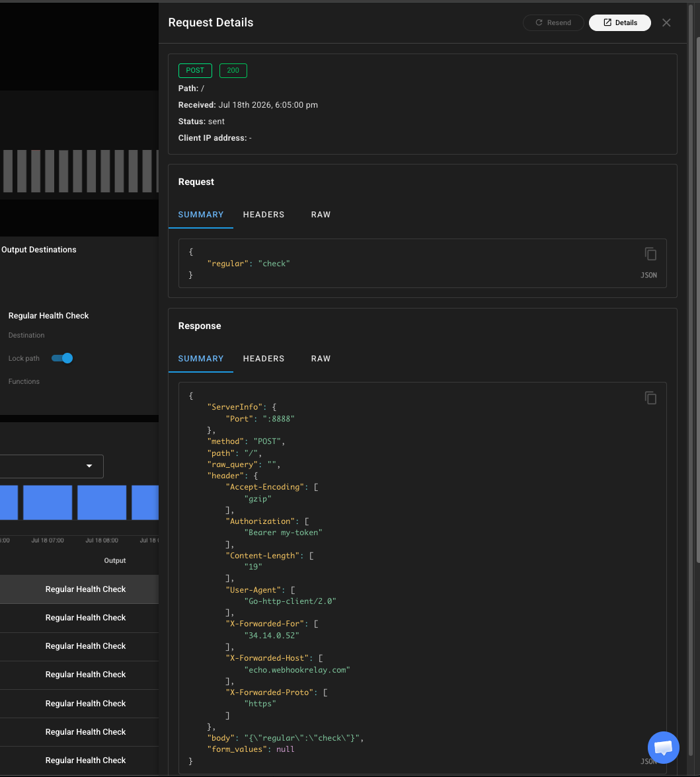This screenshot has height=777, width=700.
Task: Switch to Request HEADERS tab
Action: click(264, 215)
